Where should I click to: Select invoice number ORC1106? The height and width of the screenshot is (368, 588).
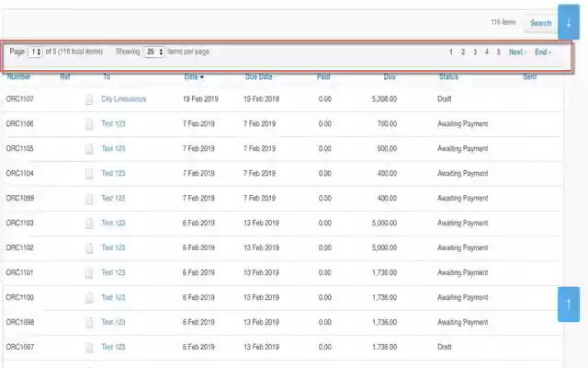pyautogui.click(x=19, y=124)
